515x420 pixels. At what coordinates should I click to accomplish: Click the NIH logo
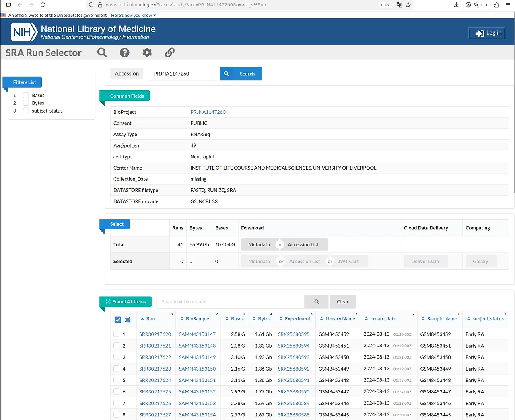pyautogui.click(x=25, y=32)
